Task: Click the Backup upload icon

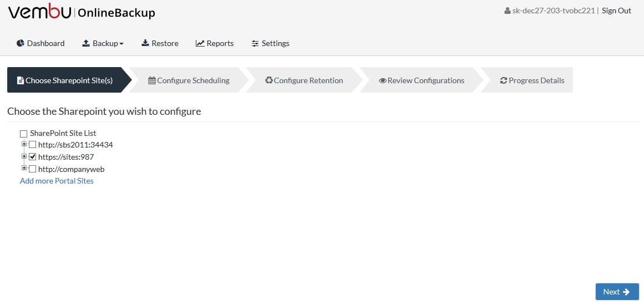Action: (86, 43)
